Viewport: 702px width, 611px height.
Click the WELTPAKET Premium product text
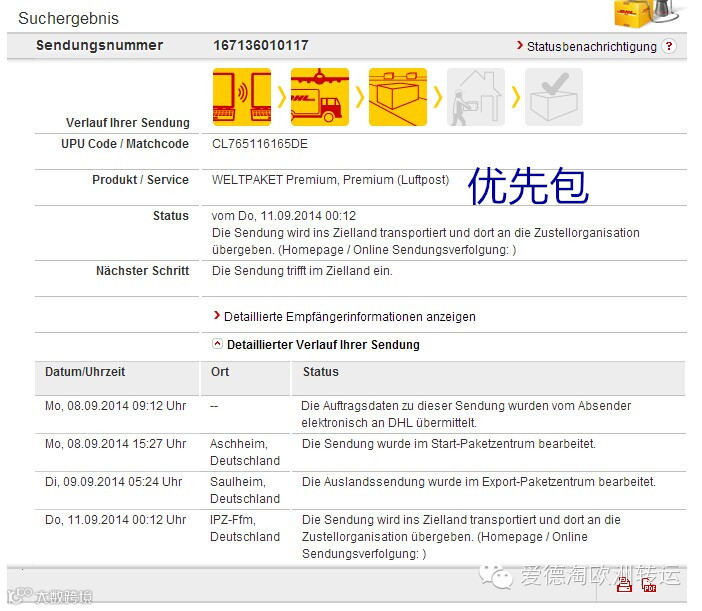pyautogui.click(x=330, y=179)
